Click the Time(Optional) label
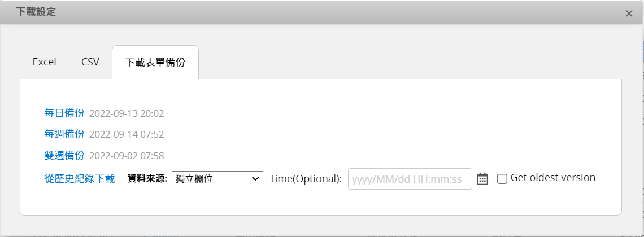Image resolution: width=644 pixels, height=237 pixels. coord(306,179)
